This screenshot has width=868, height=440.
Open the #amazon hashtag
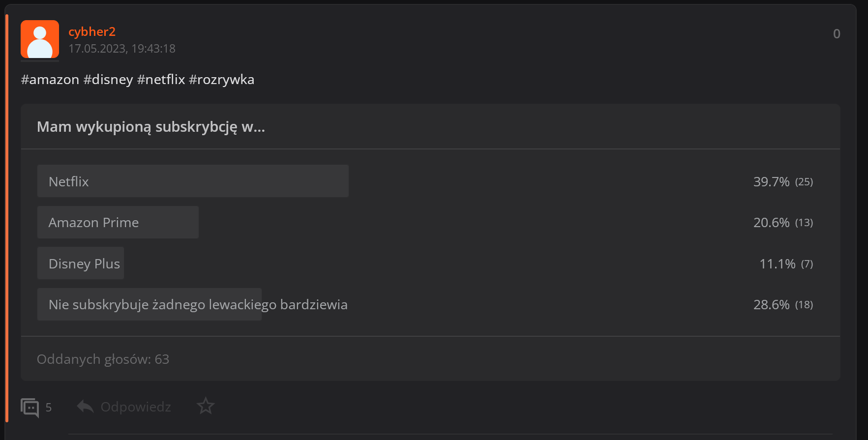coord(50,80)
